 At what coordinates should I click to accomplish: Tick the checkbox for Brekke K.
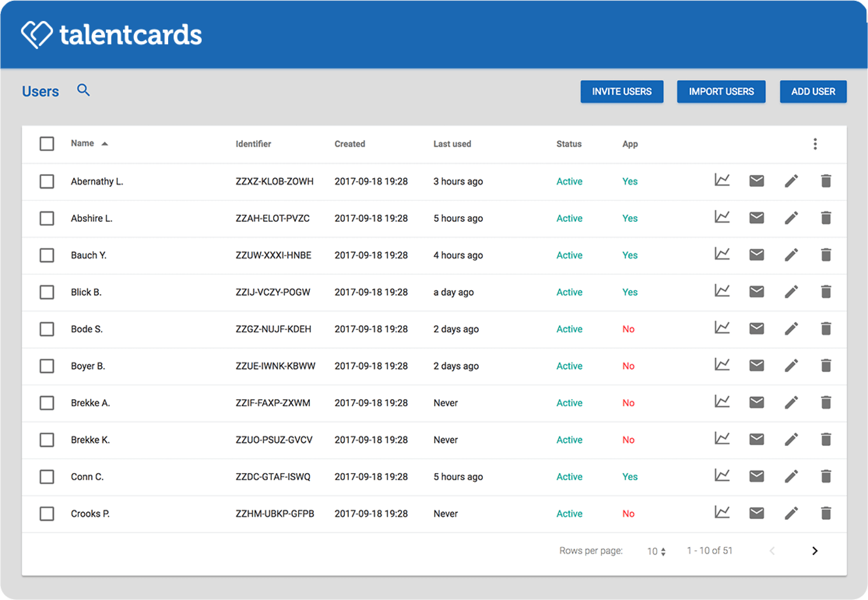46,440
